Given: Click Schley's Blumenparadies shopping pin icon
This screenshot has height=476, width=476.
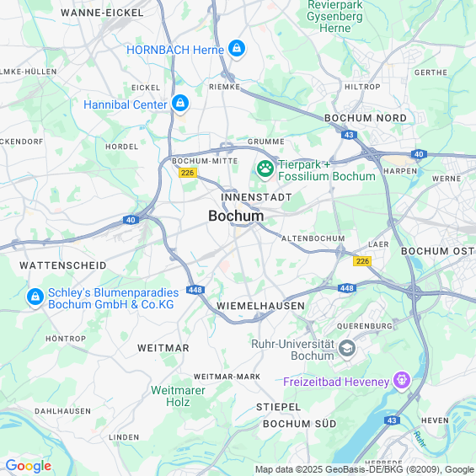Looking at the screenshot, I should 35,297.
